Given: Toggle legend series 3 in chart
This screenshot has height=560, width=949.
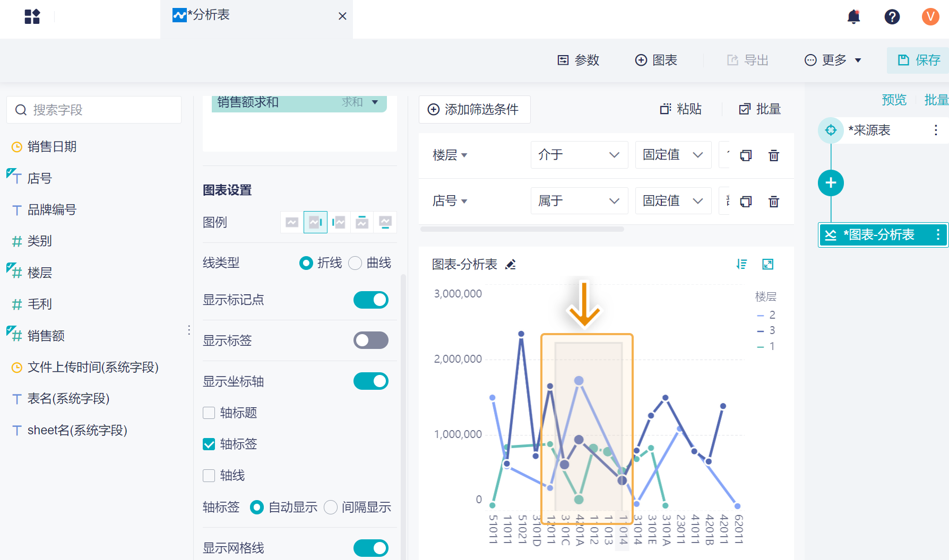Looking at the screenshot, I should click(x=766, y=330).
